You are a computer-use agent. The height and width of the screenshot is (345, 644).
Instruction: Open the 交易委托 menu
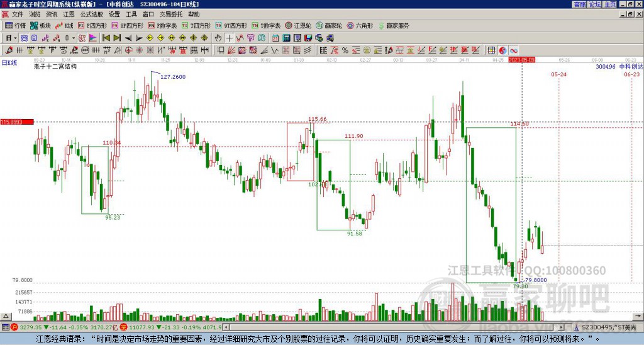171,14
